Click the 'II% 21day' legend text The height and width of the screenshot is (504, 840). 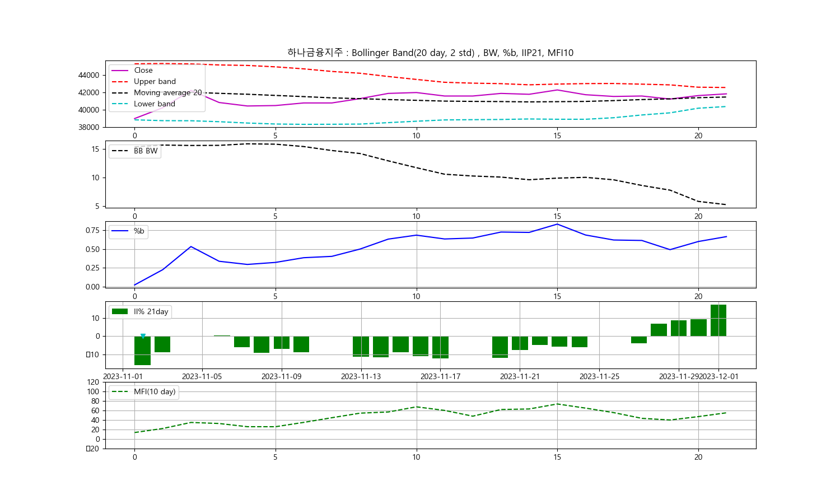click(151, 311)
